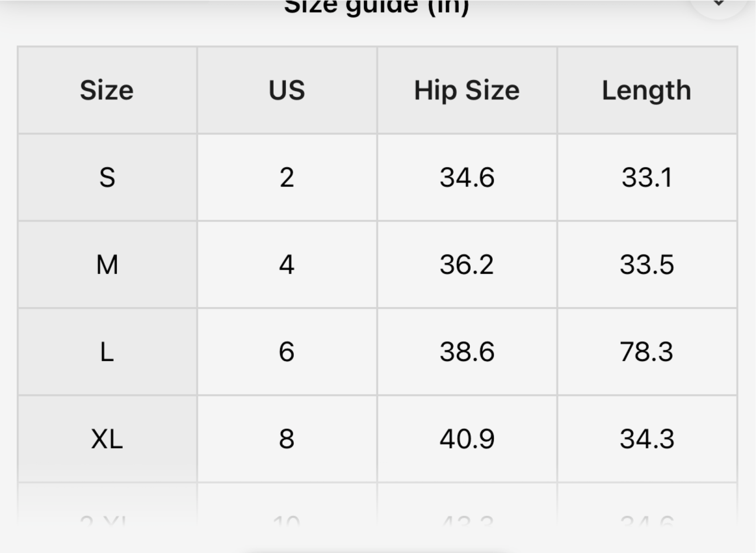Image resolution: width=756 pixels, height=553 pixels.
Task: Select the 36.2 hip size value
Action: click(x=467, y=265)
